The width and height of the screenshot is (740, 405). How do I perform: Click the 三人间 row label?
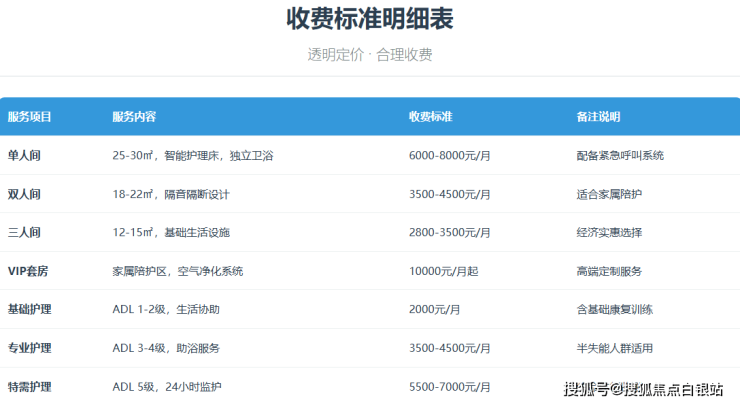pyautogui.click(x=24, y=232)
